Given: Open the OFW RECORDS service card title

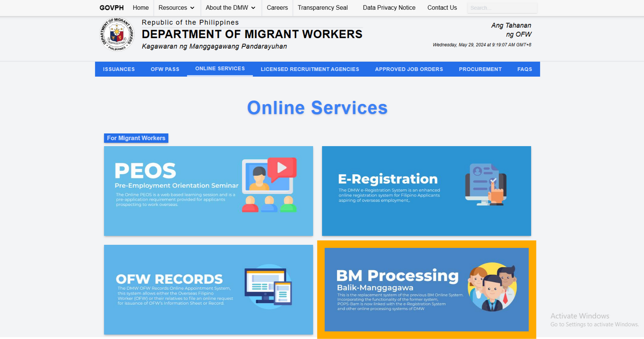Looking at the screenshot, I should coord(169,279).
